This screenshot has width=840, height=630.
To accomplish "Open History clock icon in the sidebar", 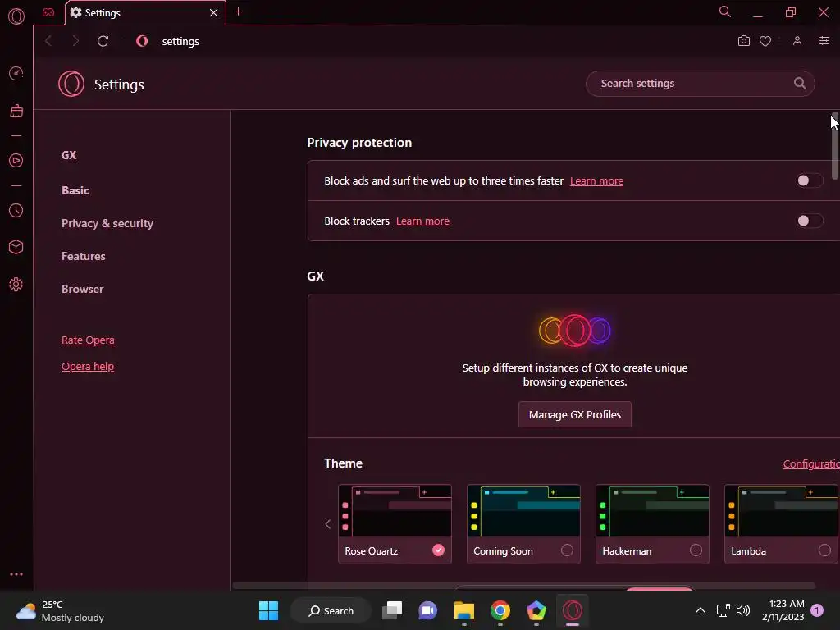I will (16, 211).
